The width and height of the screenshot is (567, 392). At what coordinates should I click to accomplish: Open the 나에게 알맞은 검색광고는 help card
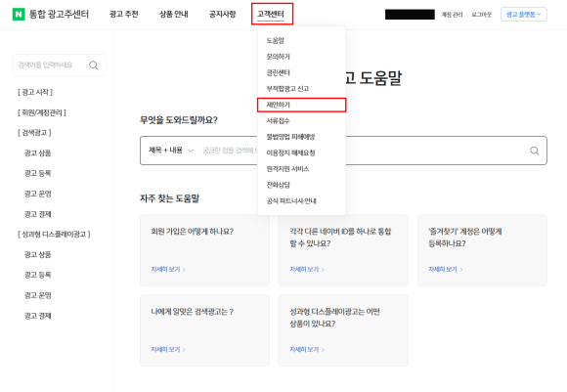(x=204, y=330)
